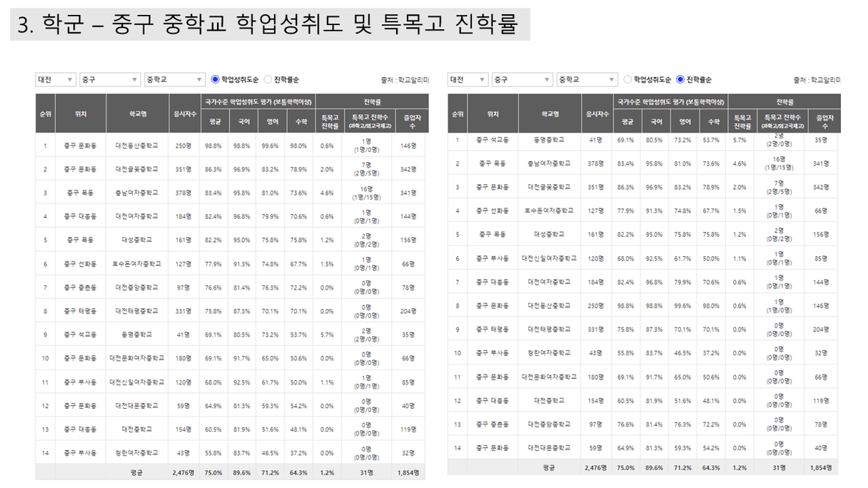Click 98.8% average for 대전동산중학교 in 학업성취도순 table
Screen dimensions: 868x488
213,146
